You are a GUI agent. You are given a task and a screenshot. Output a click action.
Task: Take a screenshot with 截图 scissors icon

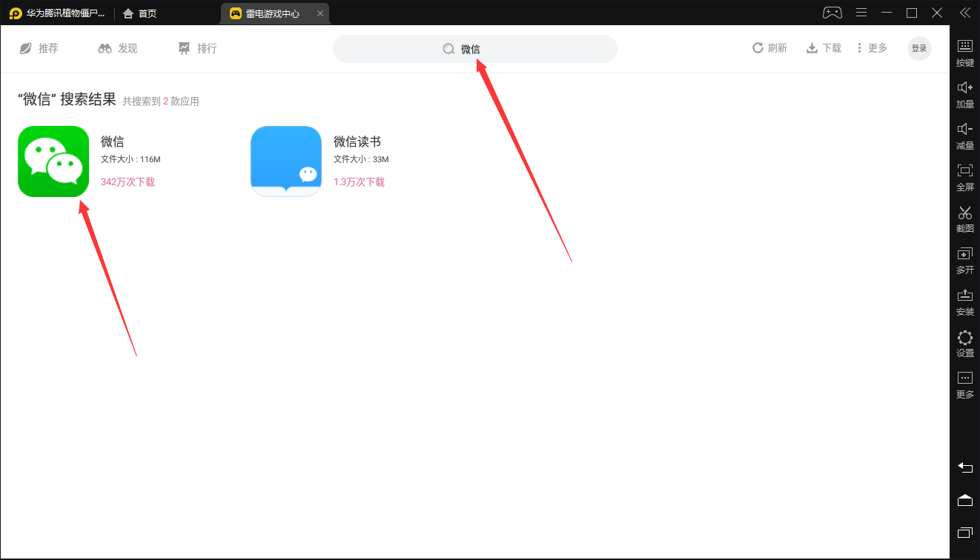click(964, 218)
